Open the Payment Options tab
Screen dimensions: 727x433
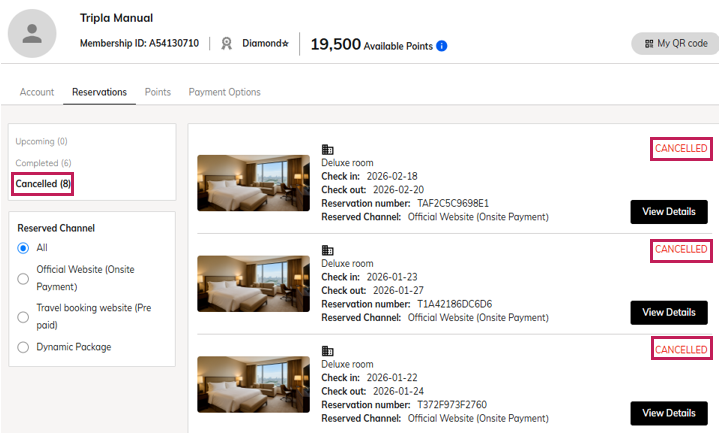pyautogui.click(x=224, y=92)
